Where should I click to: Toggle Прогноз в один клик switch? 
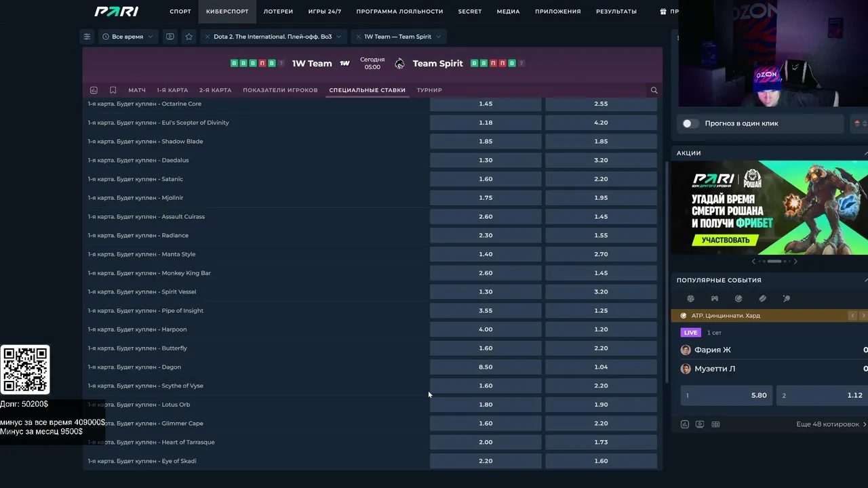click(x=690, y=123)
